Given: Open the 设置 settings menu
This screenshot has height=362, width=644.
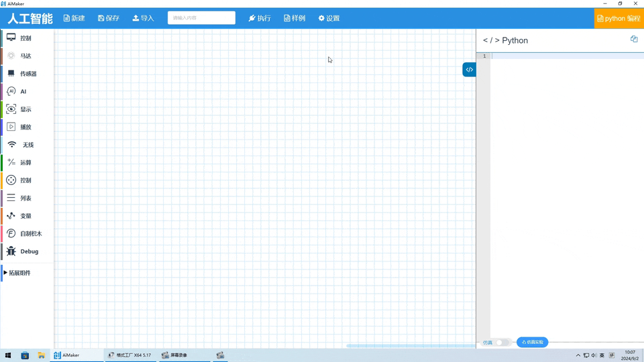Looking at the screenshot, I should (x=329, y=18).
